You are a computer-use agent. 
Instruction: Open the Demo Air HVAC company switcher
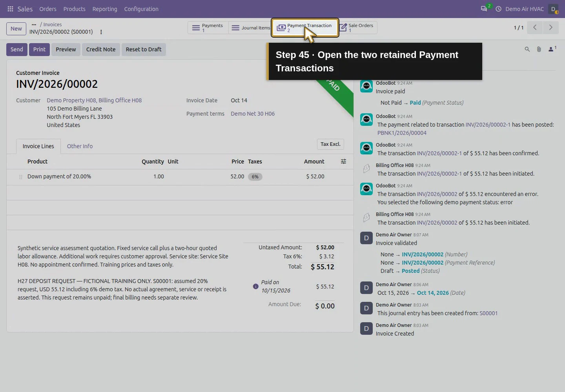click(524, 9)
